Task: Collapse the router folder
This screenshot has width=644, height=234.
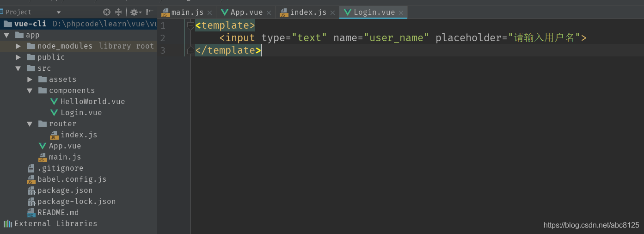Action: (30, 124)
